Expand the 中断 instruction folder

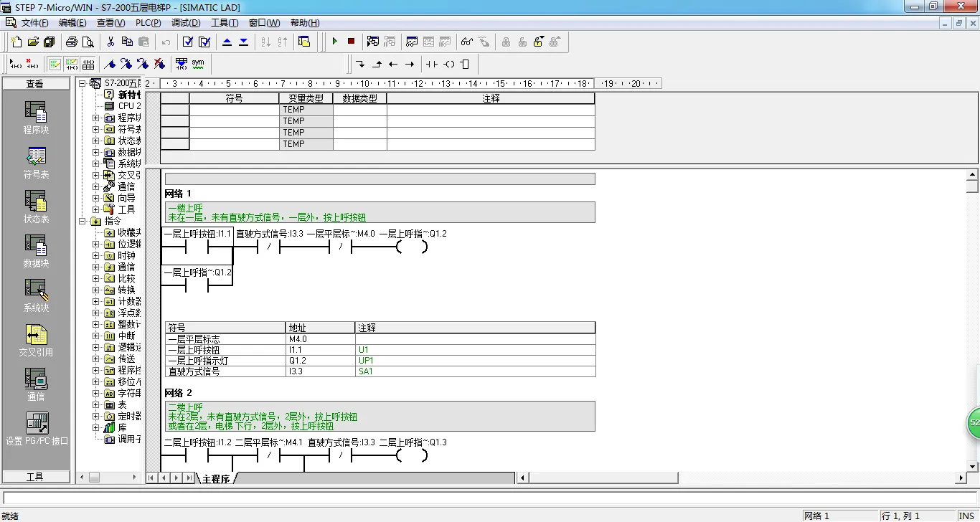[x=96, y=336]
